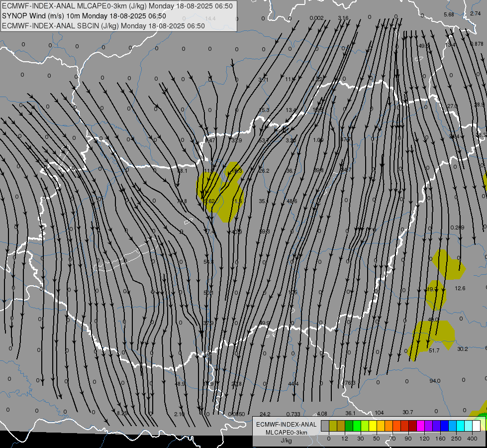This screenshot has width=487, height=448.
Task: Click the map value 30.2
Action: coord(463,349)
